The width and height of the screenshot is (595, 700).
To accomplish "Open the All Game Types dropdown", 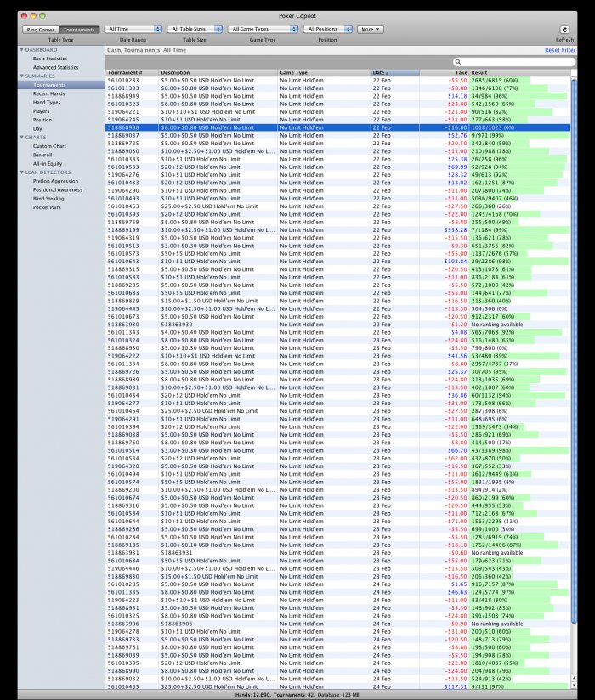I will pyautogui.click(x=263, y=29).
